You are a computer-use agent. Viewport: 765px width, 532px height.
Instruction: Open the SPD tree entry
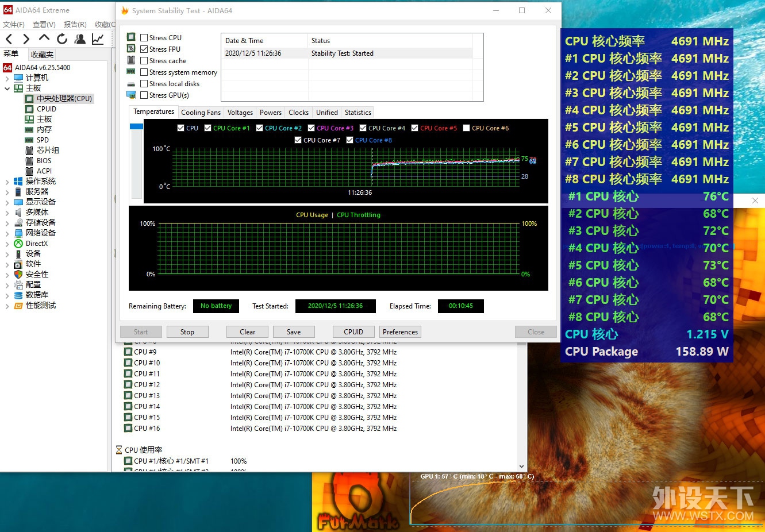(43, 140)
